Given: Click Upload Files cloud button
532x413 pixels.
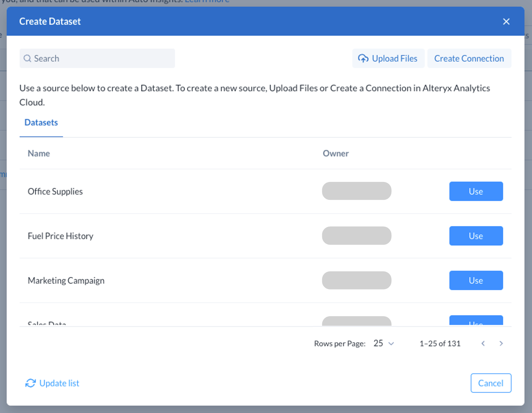Looking at the screenshot, I should point(388,58).
